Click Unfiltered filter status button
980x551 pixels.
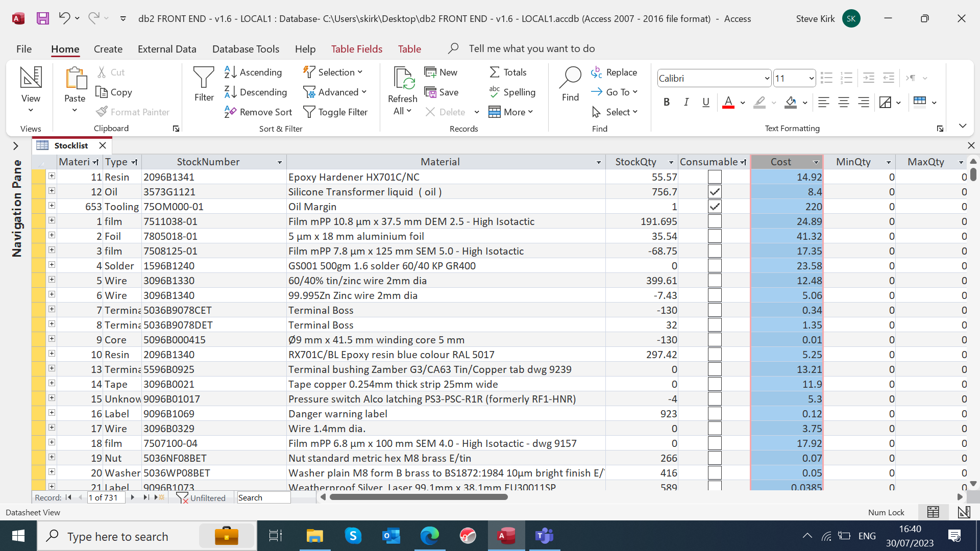pos(201,497)
